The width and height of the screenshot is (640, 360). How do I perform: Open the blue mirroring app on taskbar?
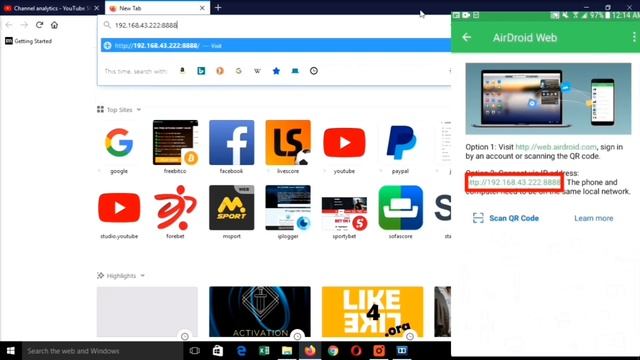402,351
